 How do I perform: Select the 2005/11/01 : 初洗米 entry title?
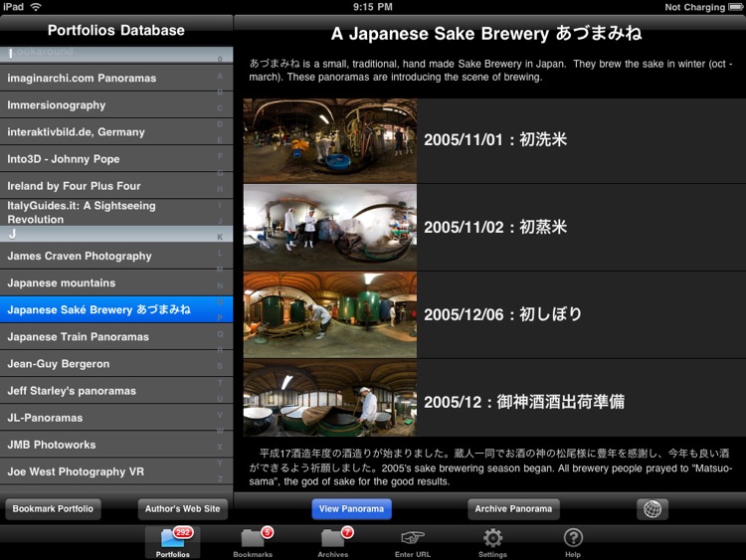coord(495,139)
